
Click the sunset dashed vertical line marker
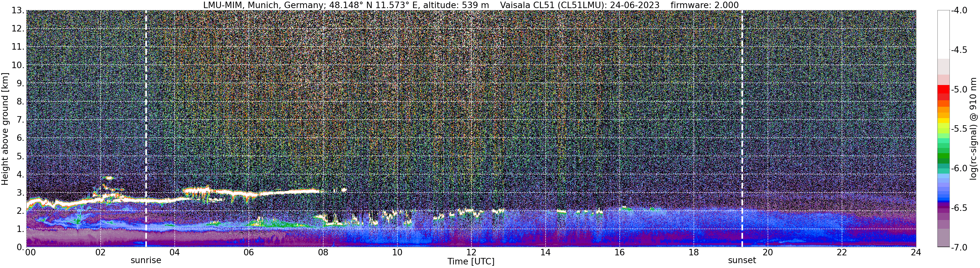click(742, 129)
